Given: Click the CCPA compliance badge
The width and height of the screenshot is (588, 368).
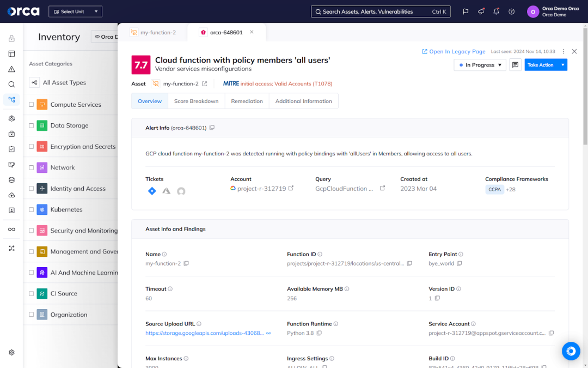Looking at the screenshot, I should click(x=494, y=190).
